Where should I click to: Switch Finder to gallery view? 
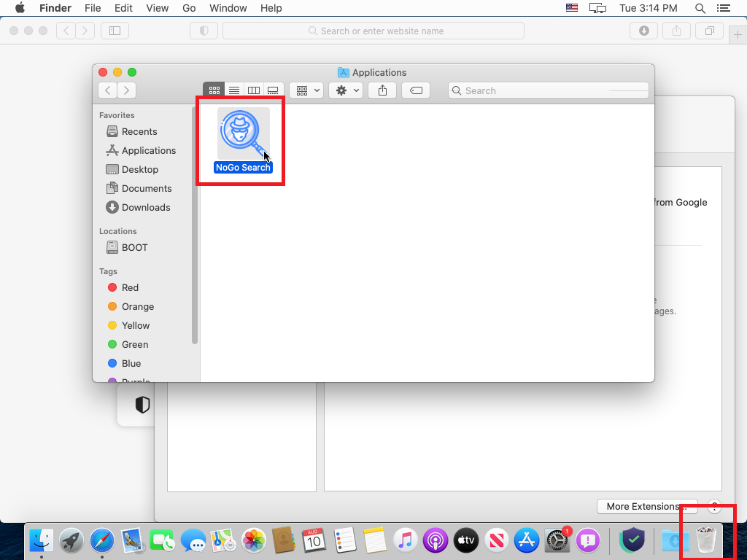(x=273, y=90)
